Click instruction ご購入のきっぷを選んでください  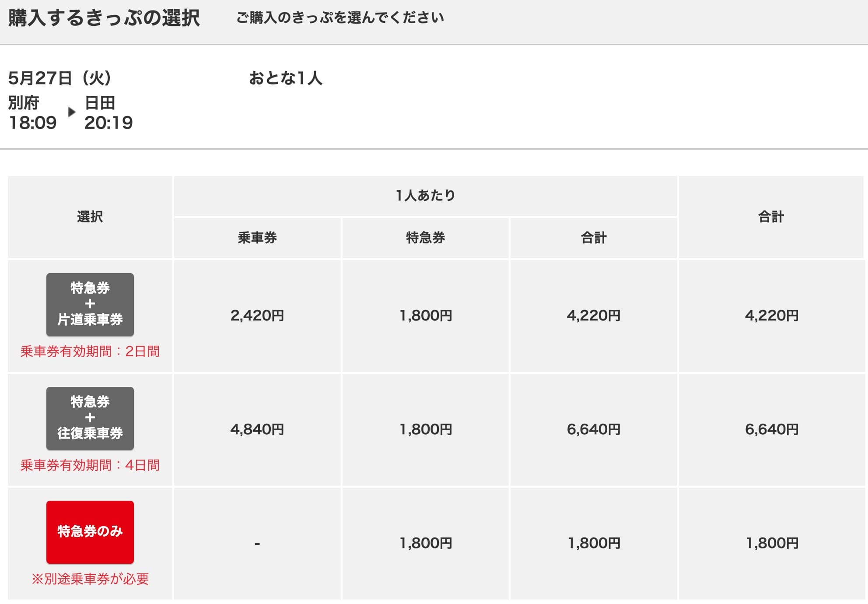coord(340,18)
